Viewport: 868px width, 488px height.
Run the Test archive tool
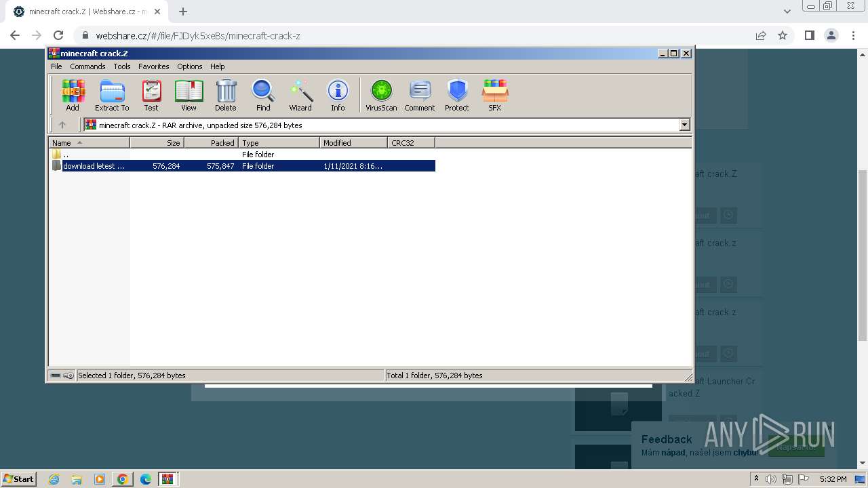click(x=151, y=95)
